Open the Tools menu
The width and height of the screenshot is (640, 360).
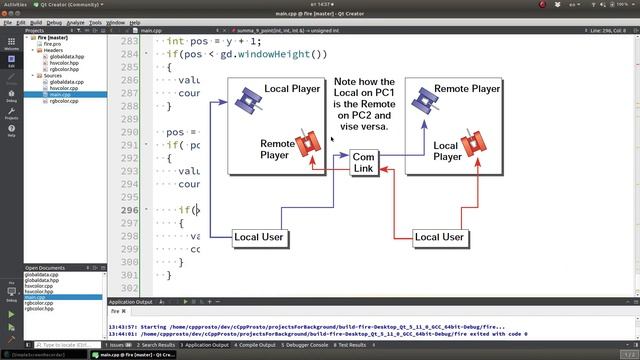click(95, 23)
